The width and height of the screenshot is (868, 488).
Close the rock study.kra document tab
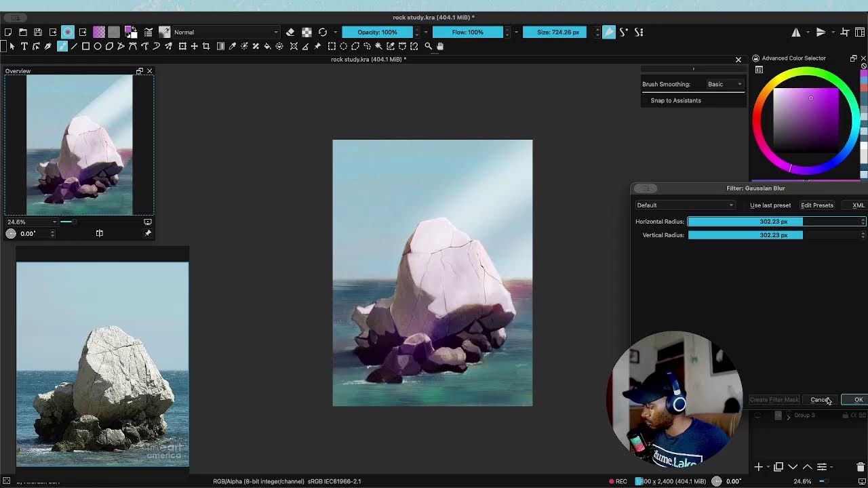738,60
